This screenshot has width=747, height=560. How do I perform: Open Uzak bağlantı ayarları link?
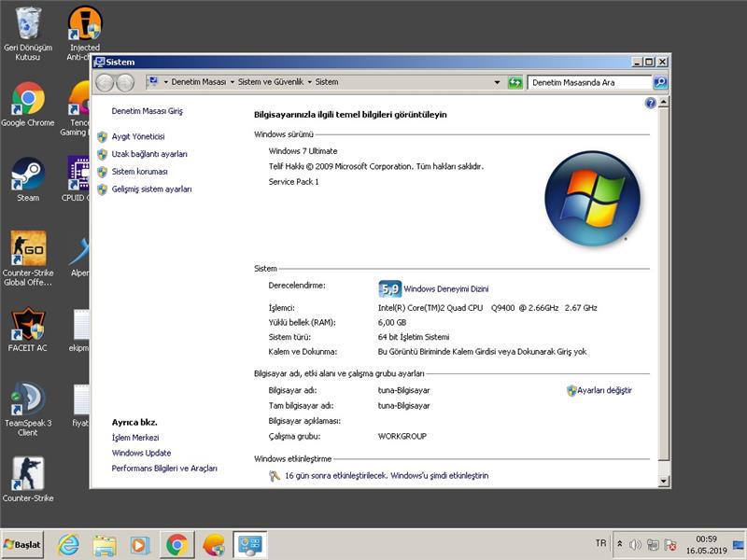point(149,154)
